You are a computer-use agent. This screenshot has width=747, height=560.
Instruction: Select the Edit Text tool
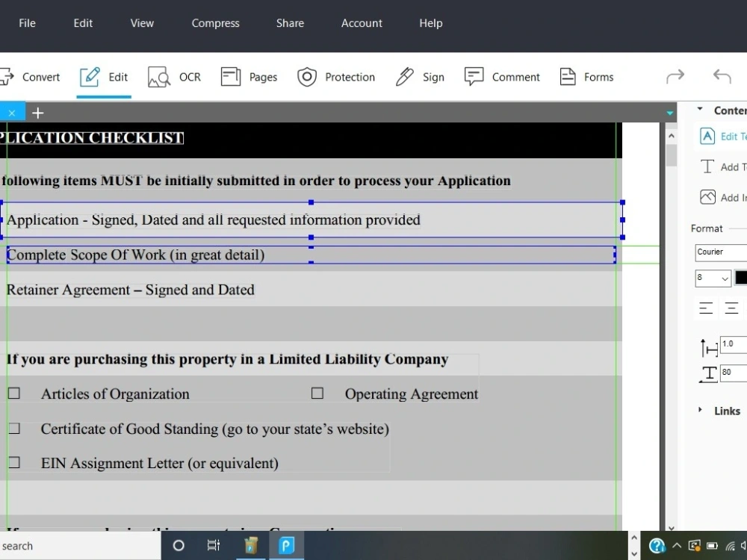point(722,136)
